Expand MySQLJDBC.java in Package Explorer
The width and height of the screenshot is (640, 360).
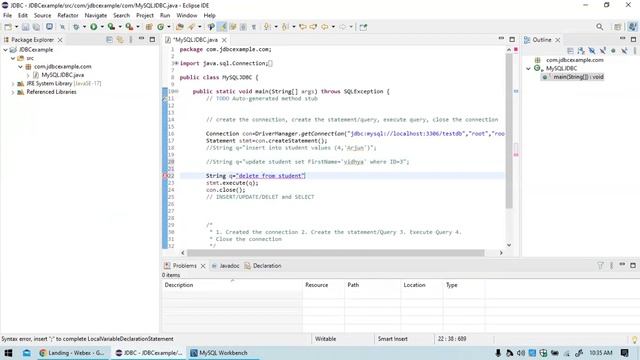28,75
